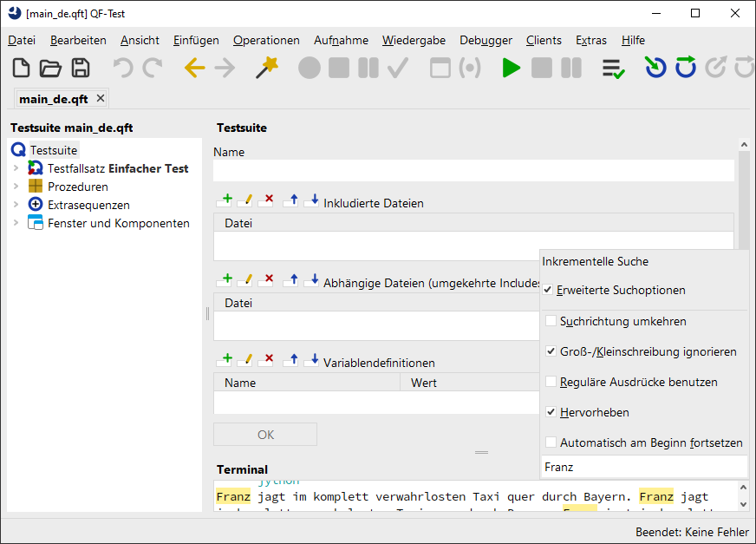Click the HTTP request recording icon
The image size is (756, 544).
[470, 68]
